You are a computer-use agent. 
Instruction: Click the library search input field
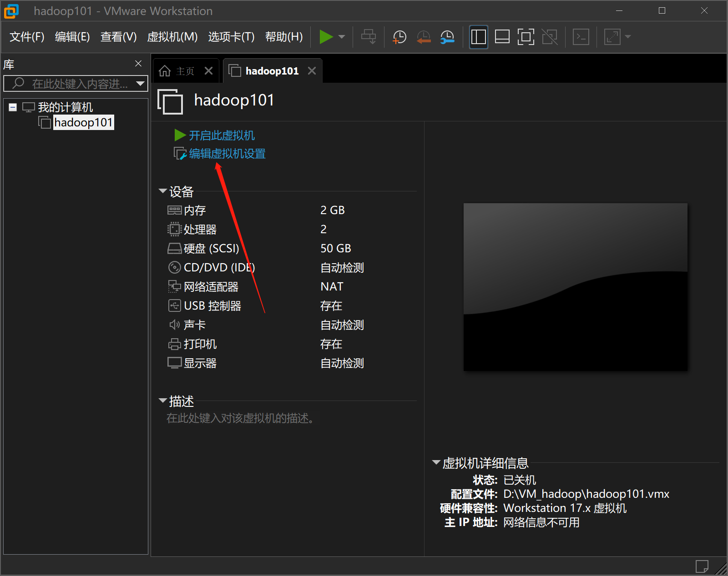75,84
